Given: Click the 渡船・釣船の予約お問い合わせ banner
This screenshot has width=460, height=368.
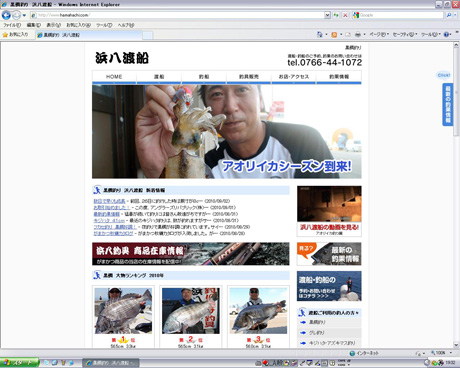Looking at the screenshot, I should tap(329, 286).
